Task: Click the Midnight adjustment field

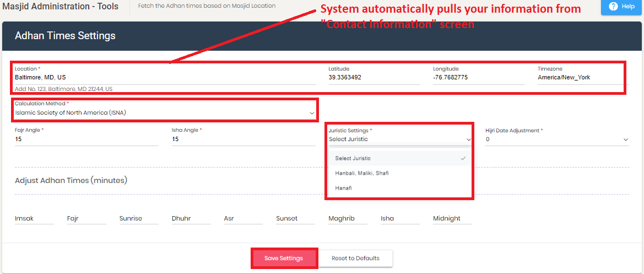Action: 452,218
